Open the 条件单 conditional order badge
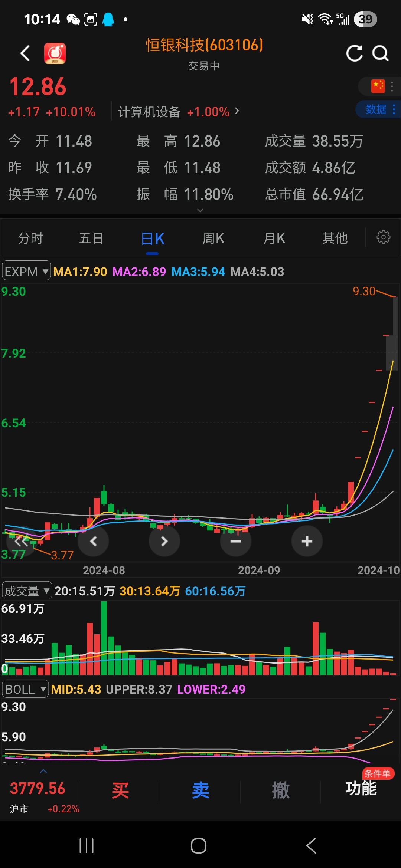The image size is (401, 868). point(378,773)
